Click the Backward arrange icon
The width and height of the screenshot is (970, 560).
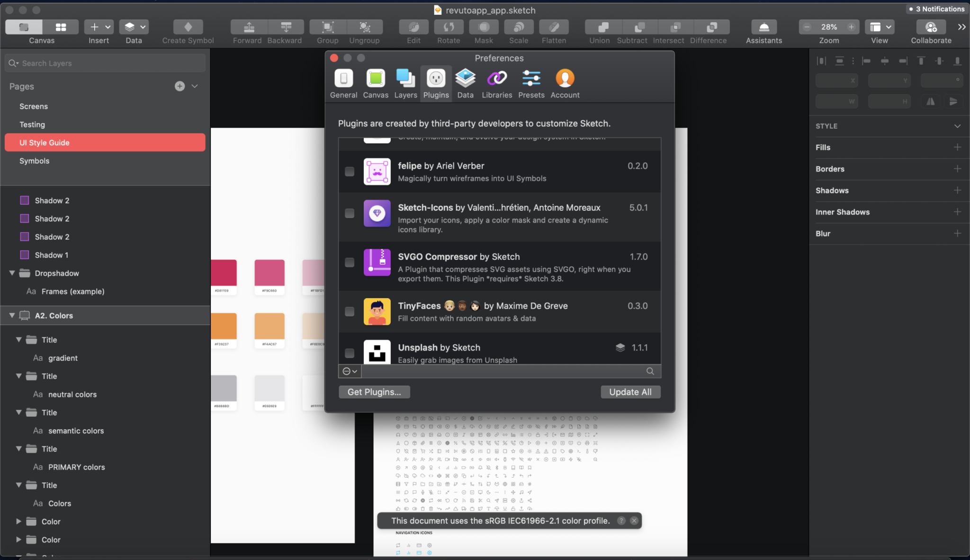click(286, 27)
